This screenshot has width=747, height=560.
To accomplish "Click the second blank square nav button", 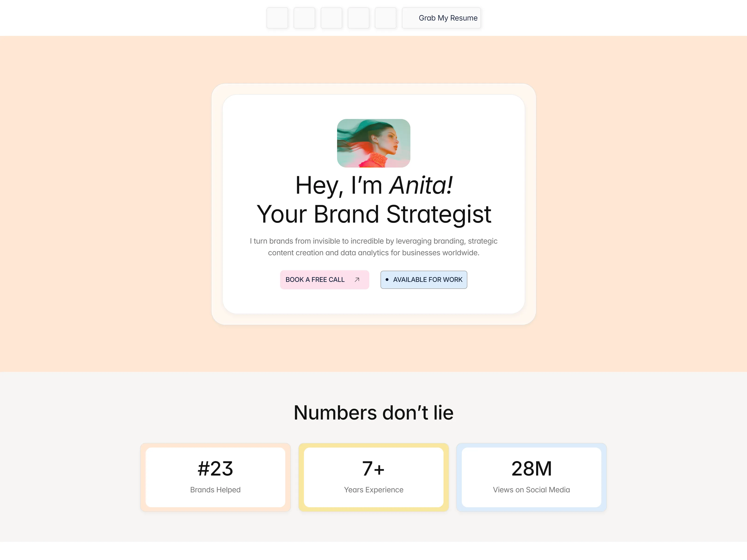I will 304,18.
